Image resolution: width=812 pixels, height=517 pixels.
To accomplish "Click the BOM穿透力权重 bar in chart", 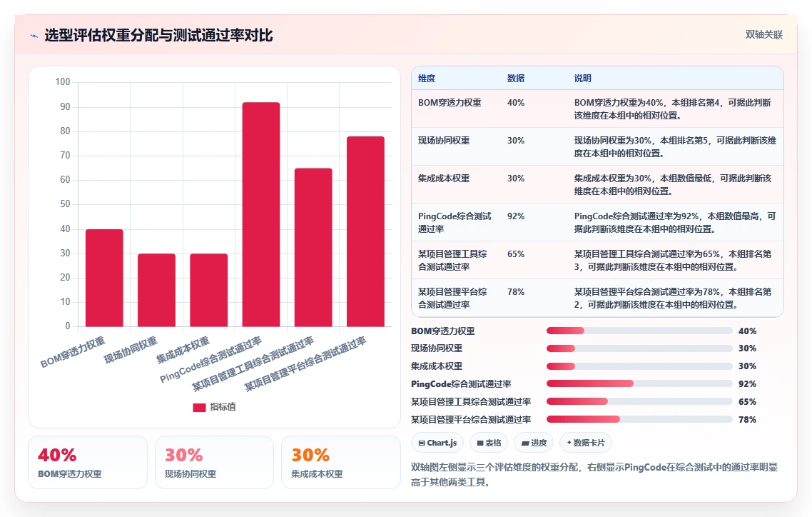I will (x=104, y=278).
